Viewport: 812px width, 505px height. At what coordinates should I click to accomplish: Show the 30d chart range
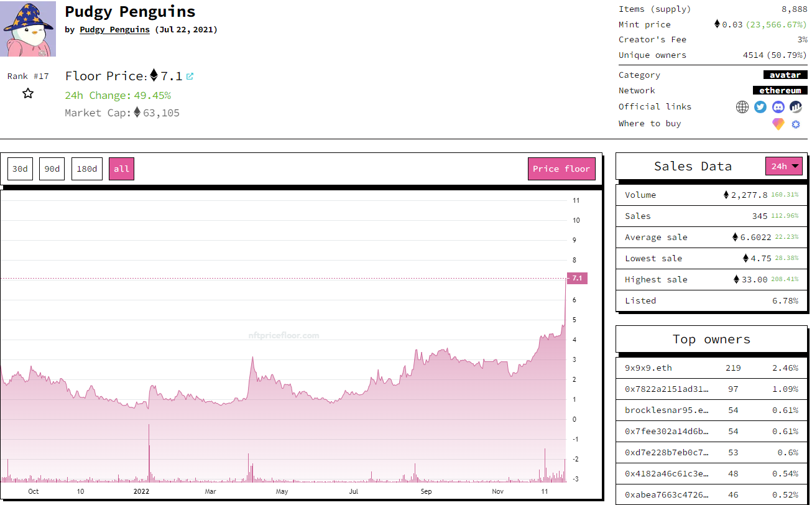pos(20,169)
